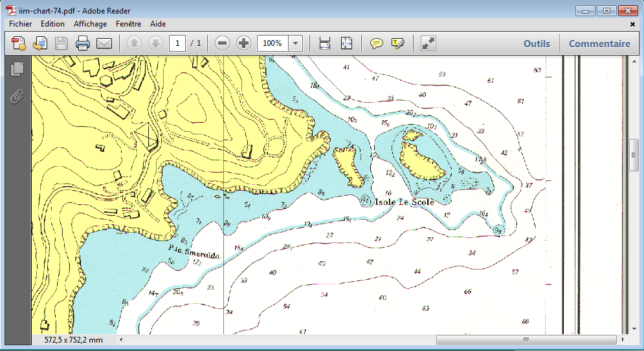This screenshot has height=351, width=644.
Task: Add a sticky note comment
Action: click(x=376, y=43)
